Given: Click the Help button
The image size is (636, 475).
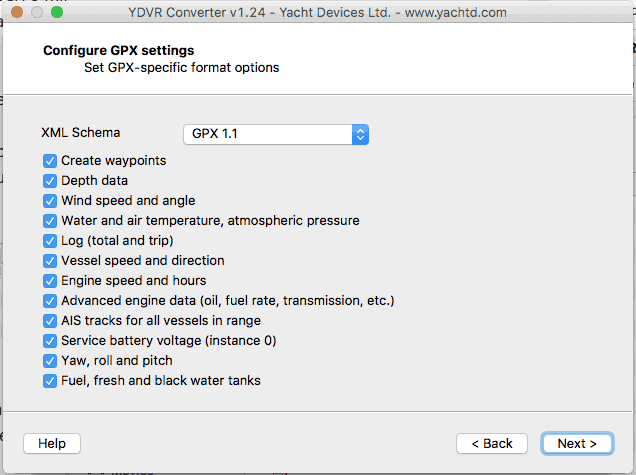Looking at the screenshot, I should coord(52,443).
